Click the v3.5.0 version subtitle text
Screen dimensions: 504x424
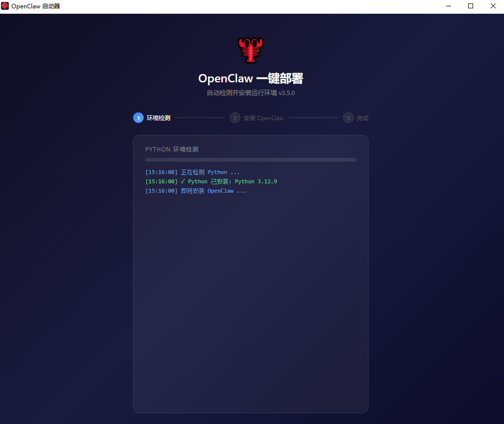(287, 93)
